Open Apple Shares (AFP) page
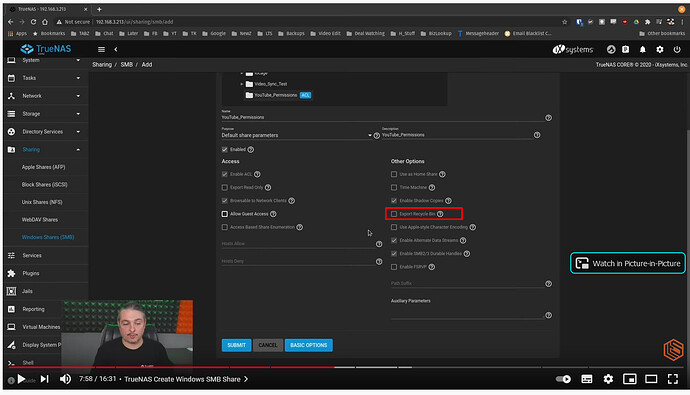The width and height of the screenshot is (690, 395). 44,167
